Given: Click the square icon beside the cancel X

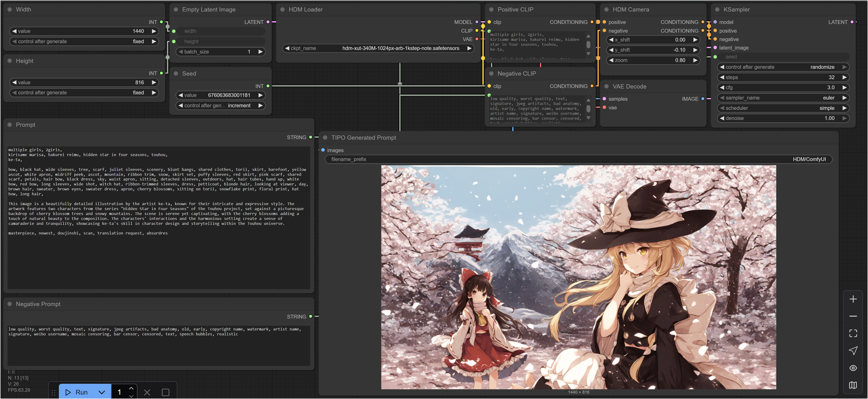Looking at the screenshot, I should 166,392.
